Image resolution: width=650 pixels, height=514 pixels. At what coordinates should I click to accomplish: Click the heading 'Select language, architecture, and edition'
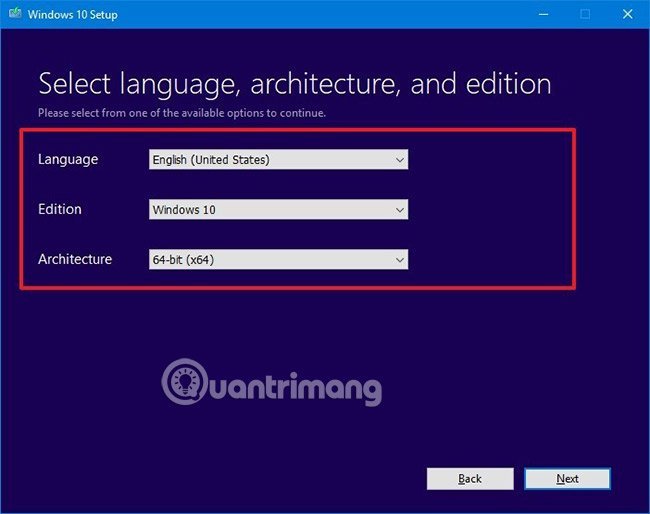[x=295, y=85]
